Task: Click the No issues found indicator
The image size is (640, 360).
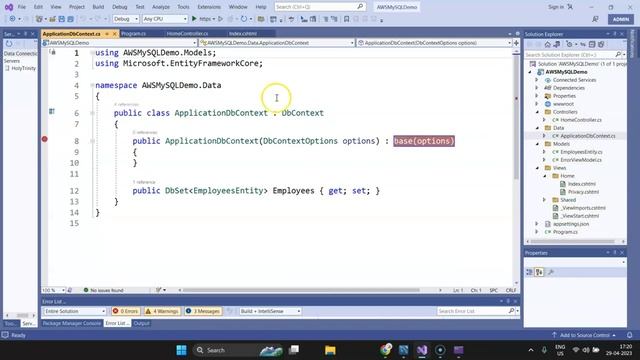Action: point(103,290)
